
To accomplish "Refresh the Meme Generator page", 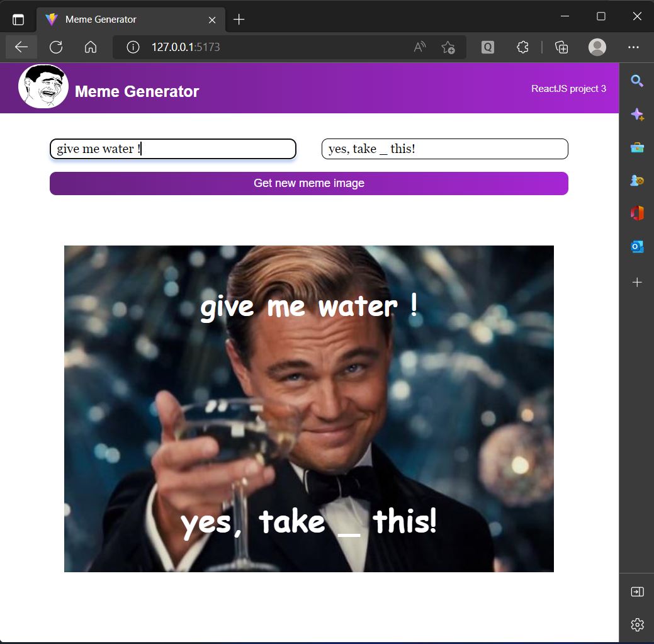I will pos(56,47).
